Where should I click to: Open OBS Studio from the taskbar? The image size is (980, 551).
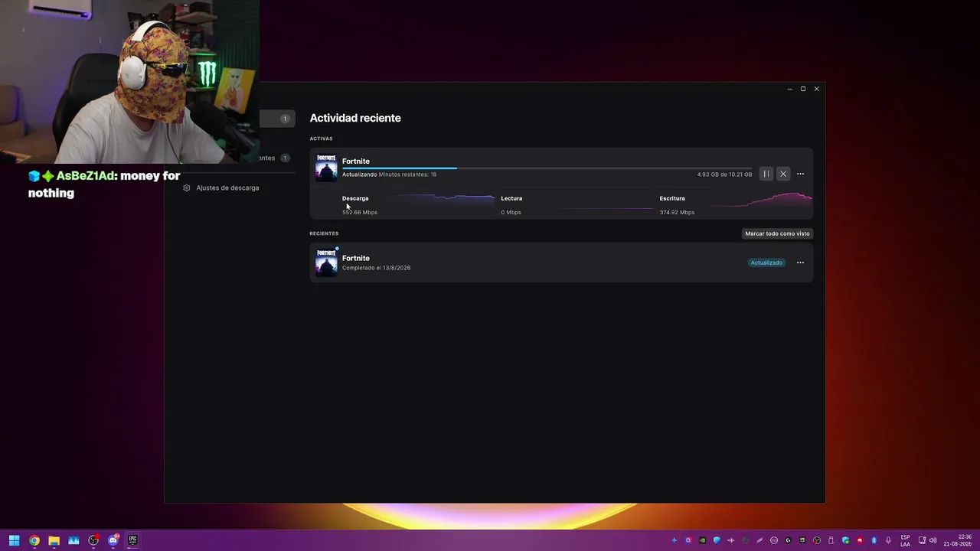pos(93,540)
